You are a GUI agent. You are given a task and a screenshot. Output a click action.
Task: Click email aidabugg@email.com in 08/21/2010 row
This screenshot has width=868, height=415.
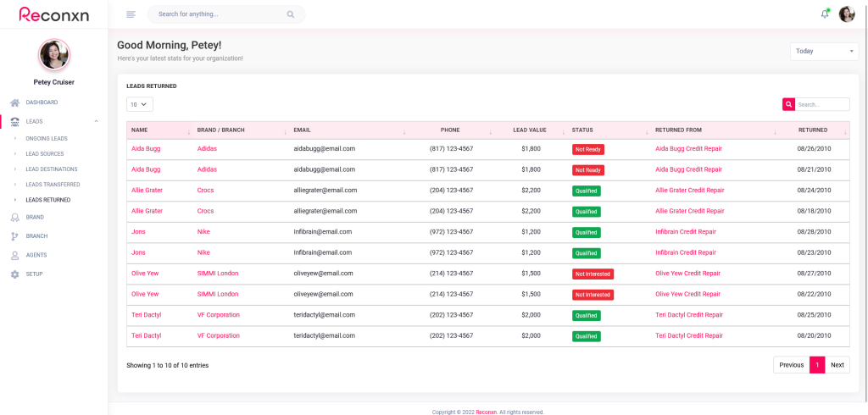click(325, 169)
